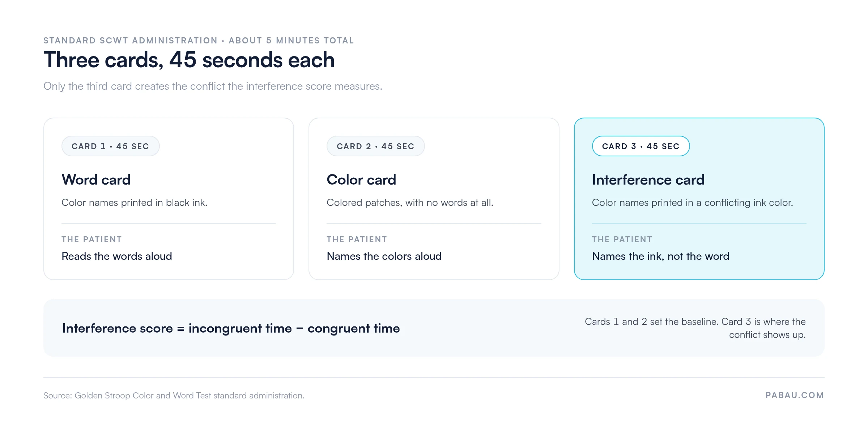
Task: Click the subtitle about the third card conflict
Action: [x=213, y=86]
